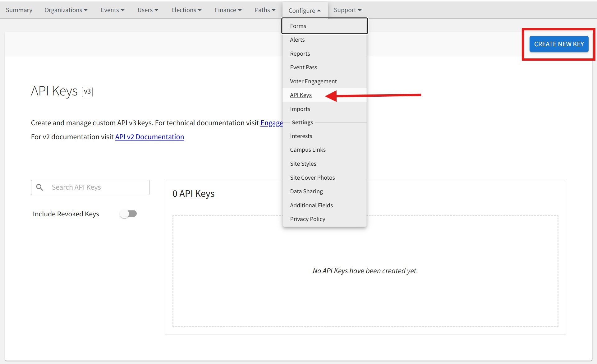Choose Forms in the Configure menu
The height and width of the screenshot is (364, 597).
pos(298,26)
